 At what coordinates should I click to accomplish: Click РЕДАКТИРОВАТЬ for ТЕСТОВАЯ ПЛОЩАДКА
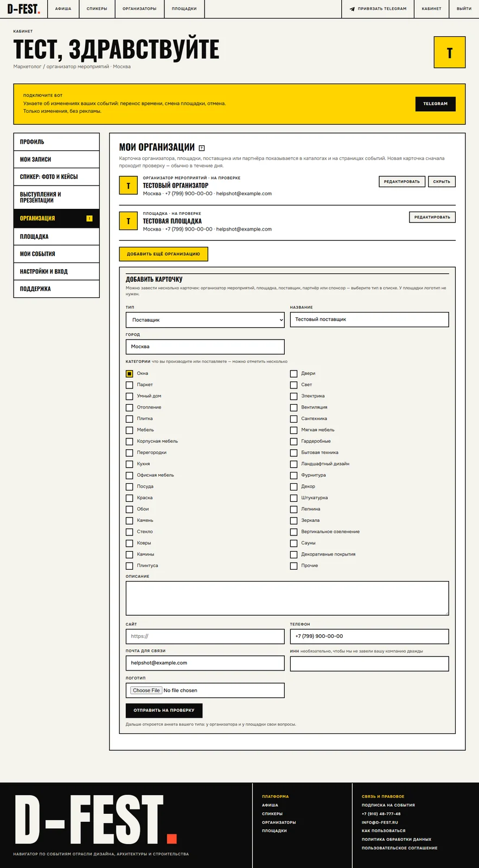point(432,218)
